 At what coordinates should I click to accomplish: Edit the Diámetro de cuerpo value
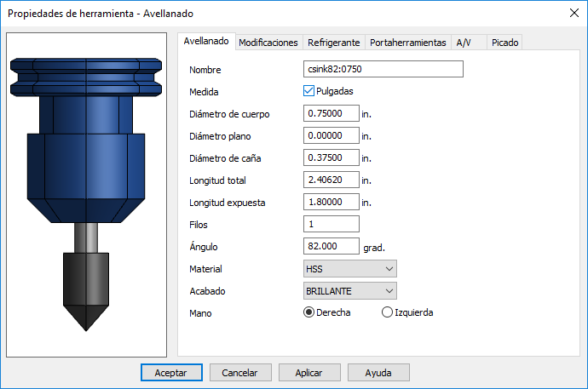(x=331, y=113)
